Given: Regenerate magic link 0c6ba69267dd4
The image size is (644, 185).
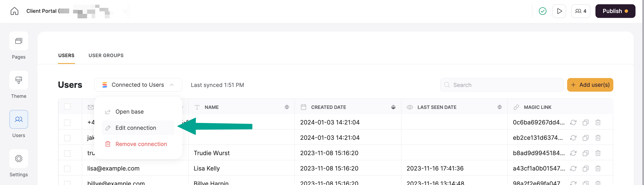Looking at the screenshot, I should [x=573, y=122].
